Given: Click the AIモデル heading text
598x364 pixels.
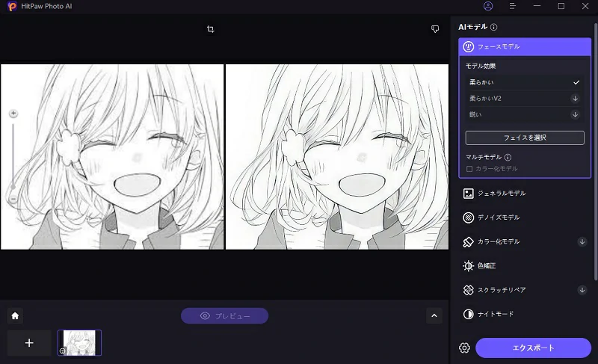Looking at the screenshot, I should [x=473, y=27].
